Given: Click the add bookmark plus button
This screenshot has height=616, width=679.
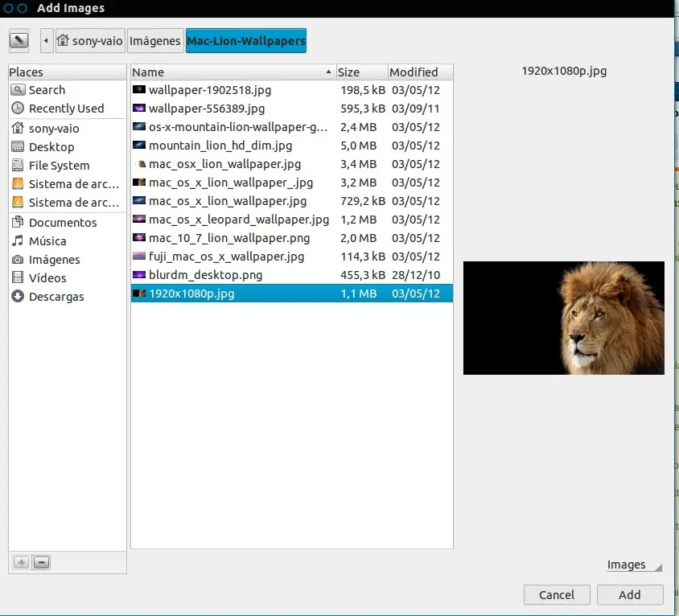Looking at the screenshot, I should tap(21, 563).
